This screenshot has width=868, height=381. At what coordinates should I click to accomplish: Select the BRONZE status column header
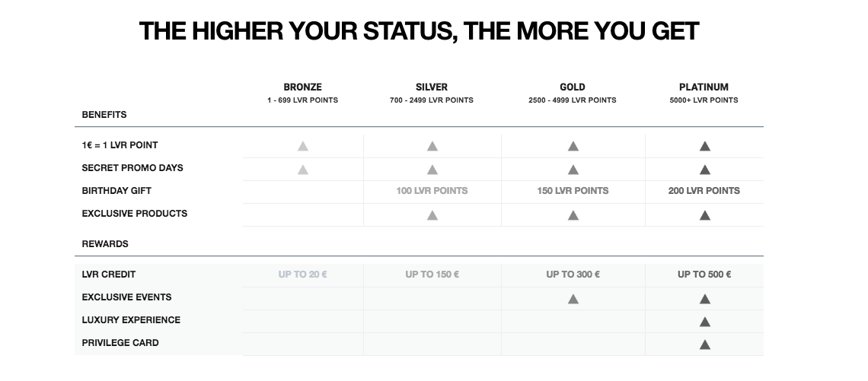[302, 87]
